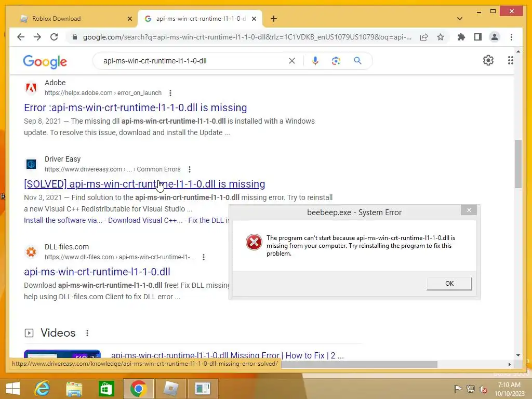Click the Adobe site name
Screen dimensions: 532x399
pos(55,83)
